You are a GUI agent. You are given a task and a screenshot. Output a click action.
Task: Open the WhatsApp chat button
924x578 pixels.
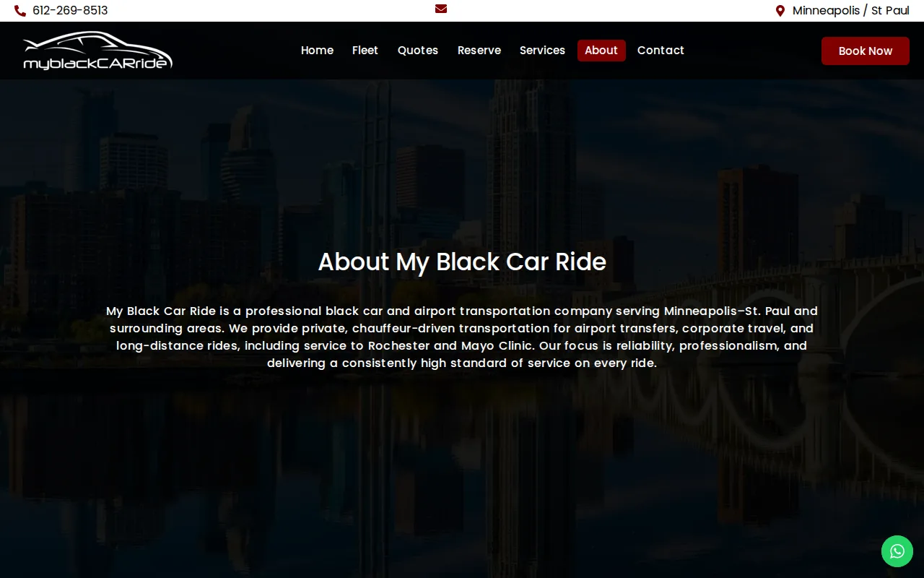[x=897, y=551]
